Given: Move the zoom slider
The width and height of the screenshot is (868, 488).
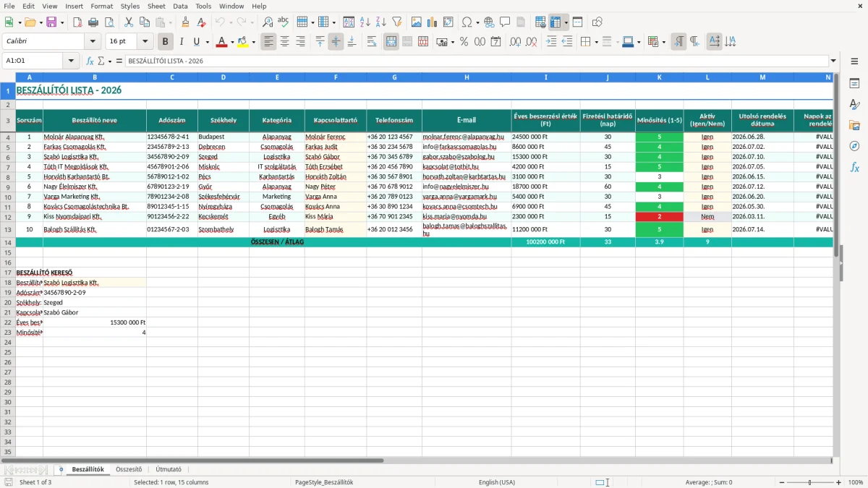Looking at the screenshot, I should 809,482.
